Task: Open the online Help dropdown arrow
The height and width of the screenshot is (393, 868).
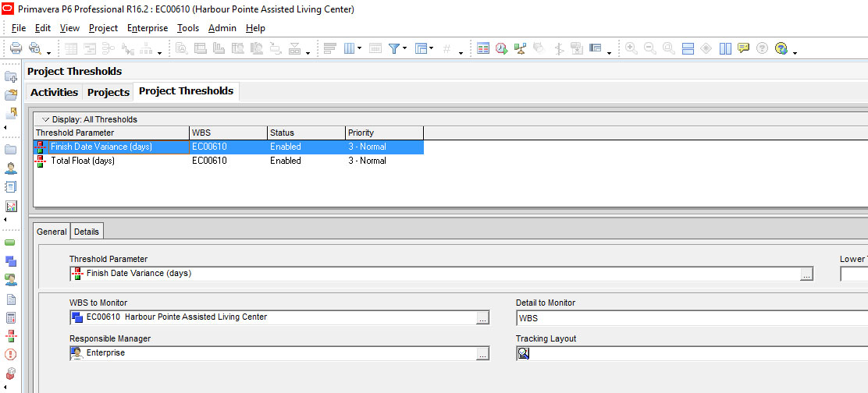Action: (x=795, y=52)
